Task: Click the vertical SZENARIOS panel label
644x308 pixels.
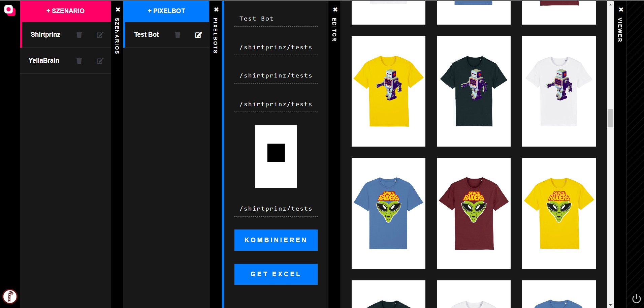Action: point(117,36)
